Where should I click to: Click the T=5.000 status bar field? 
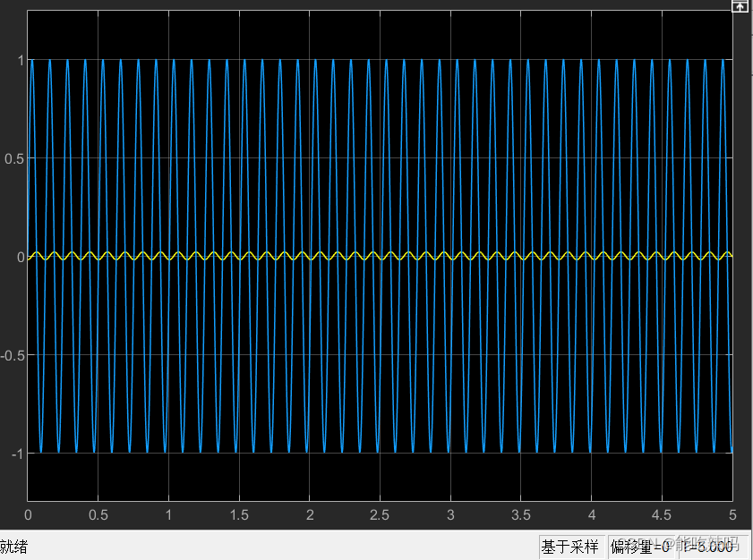[x=713, y=547]
